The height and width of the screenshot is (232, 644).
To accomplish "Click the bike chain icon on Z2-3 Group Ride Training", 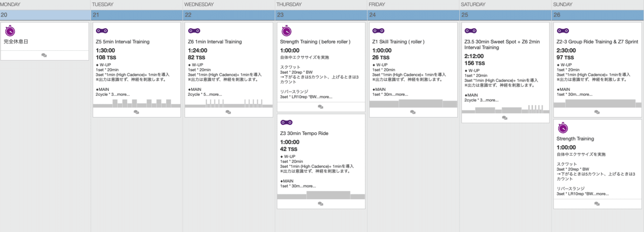I will click(563, 31).
